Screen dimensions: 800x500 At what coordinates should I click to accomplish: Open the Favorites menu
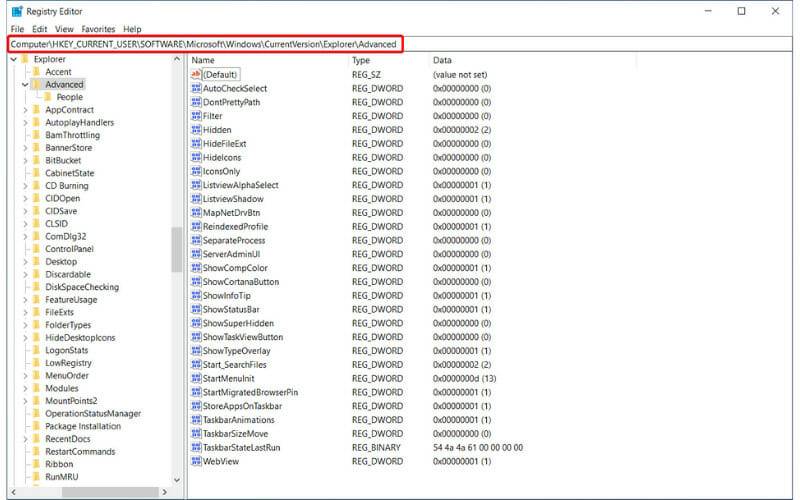98,29
